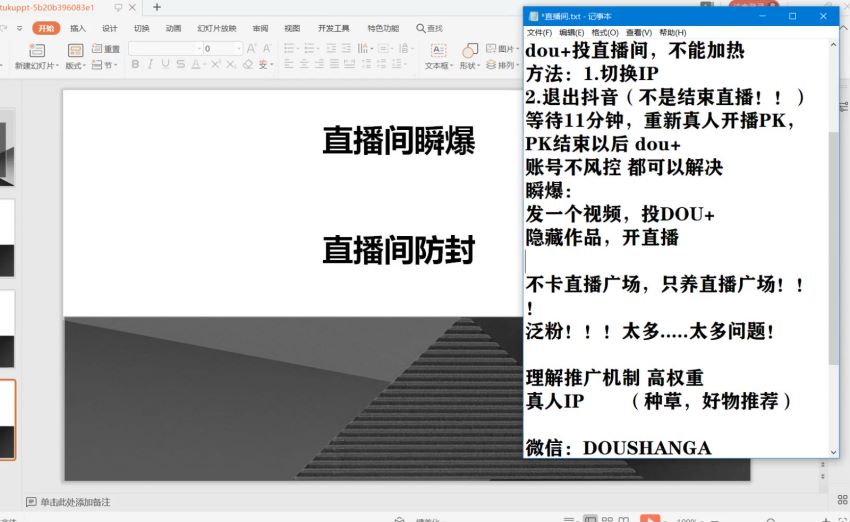This screenshot has height=522, width=850.
Task: Select the 开始 (Home) ribbon tab
Action: pyautogui.click(x=46, y=28)
